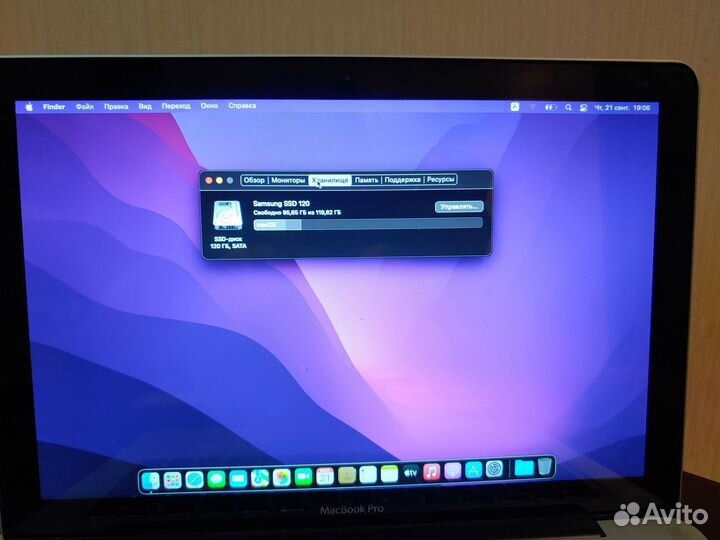Open Launchpad in the Dock
The height and width of the screenshot is (540, 720).
click(x=173, y=480)
